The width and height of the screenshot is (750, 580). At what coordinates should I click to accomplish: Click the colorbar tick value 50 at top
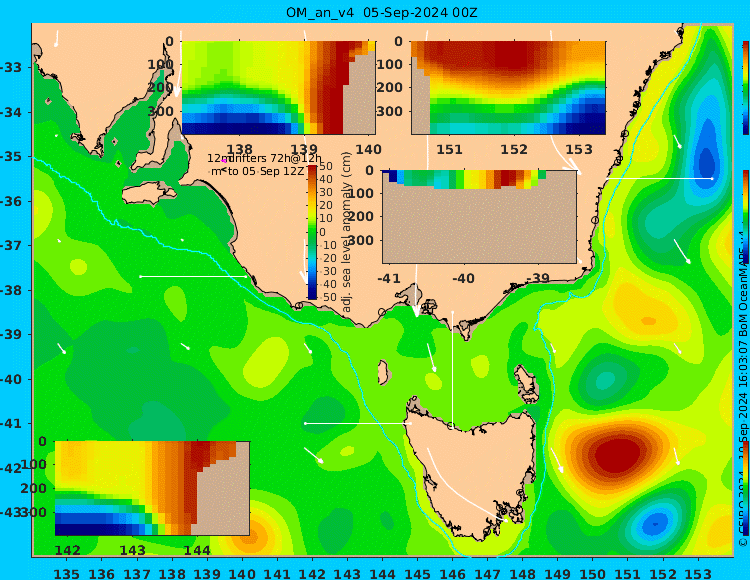326,166
